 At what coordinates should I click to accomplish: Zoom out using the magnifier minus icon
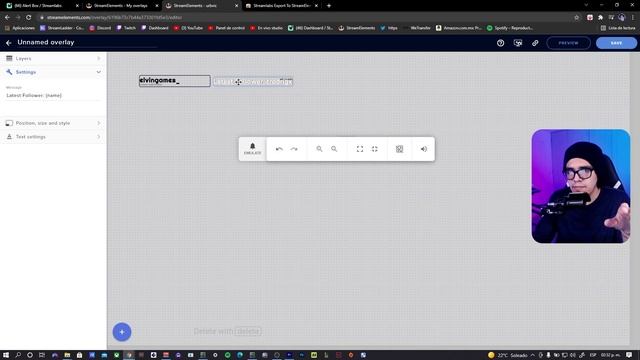(x=334, y=149)
